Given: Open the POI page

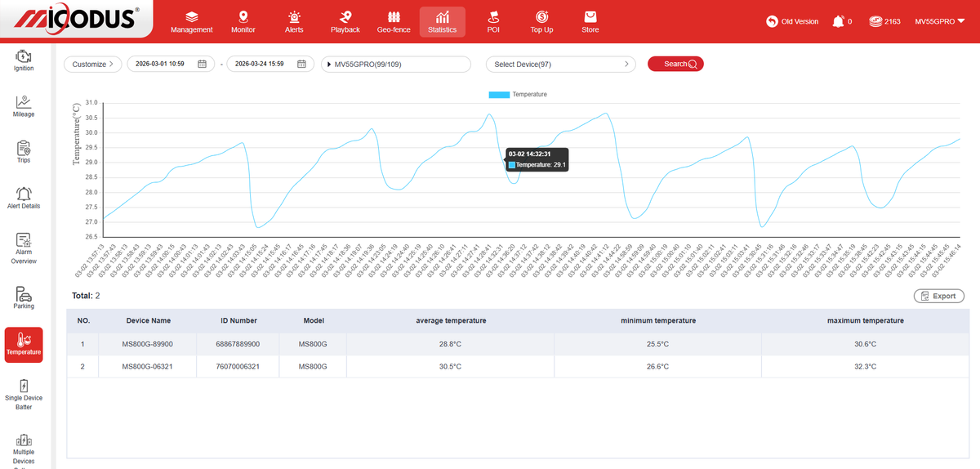Looking at the screenshot, I should click(493, 22).
